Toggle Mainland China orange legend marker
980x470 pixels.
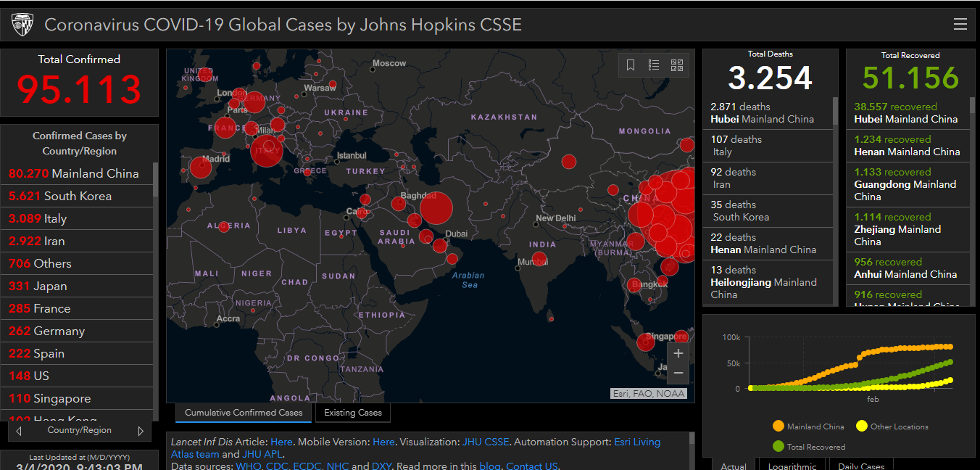pos(778,426)
